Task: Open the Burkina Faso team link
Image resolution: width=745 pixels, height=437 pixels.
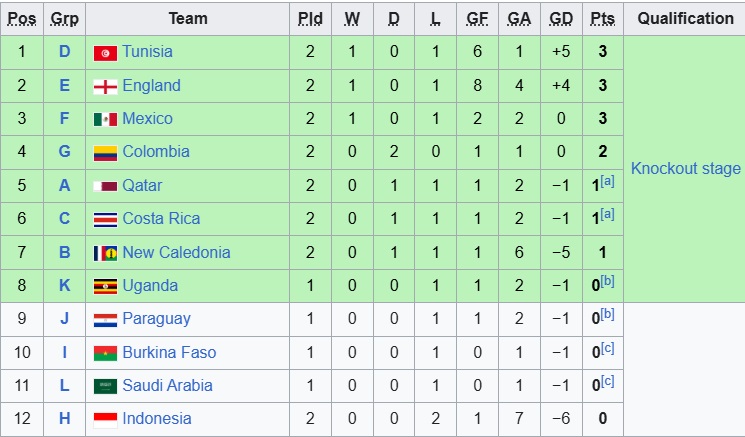Action: pyautogui.click(x=169, y=352)
